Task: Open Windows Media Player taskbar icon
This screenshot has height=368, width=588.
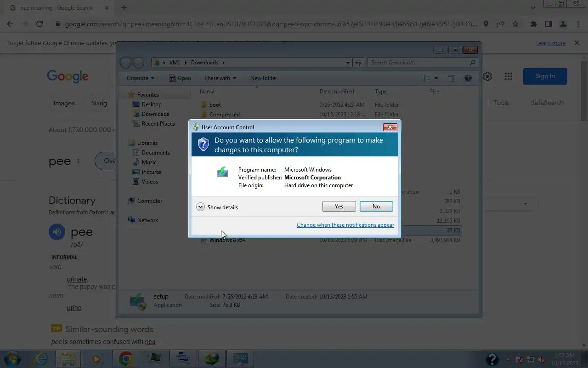Action: [97, 359]
